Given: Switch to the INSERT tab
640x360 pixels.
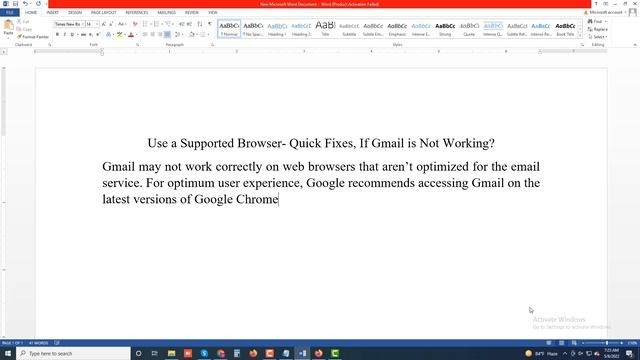Looking at the screenshot, I should (x=52, y=13).
